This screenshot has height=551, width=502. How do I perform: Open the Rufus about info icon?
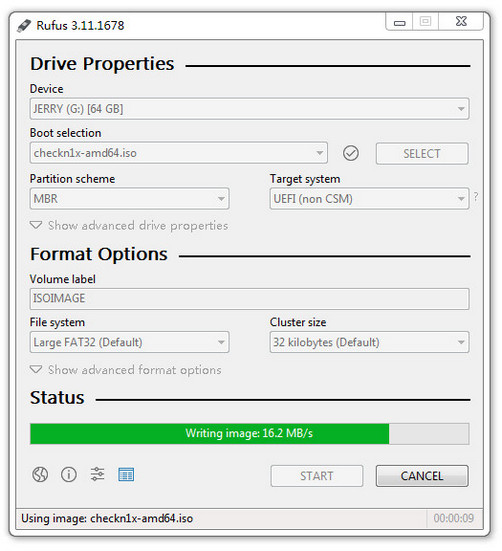pyautogui.click(x=69, y=475)
